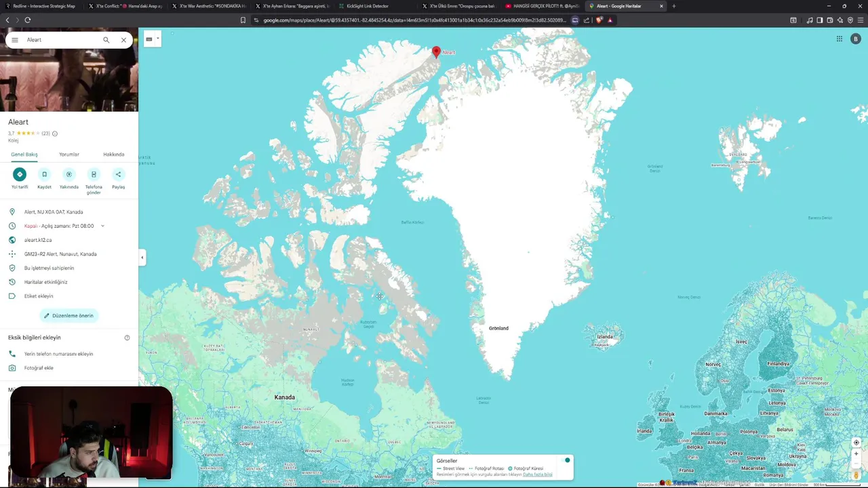The height and width of the screenshot is (488, 868).
Task: Click the Pegman Street View icon
Action: point(856,475)
